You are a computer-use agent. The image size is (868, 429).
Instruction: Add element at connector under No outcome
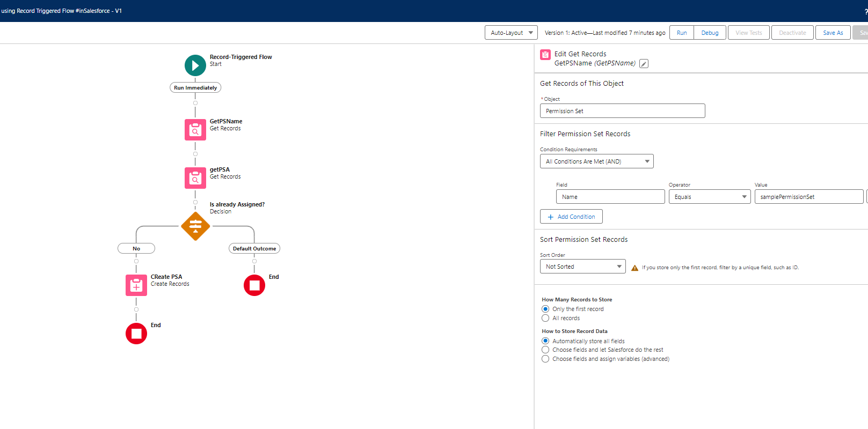(x=136, y=261)
